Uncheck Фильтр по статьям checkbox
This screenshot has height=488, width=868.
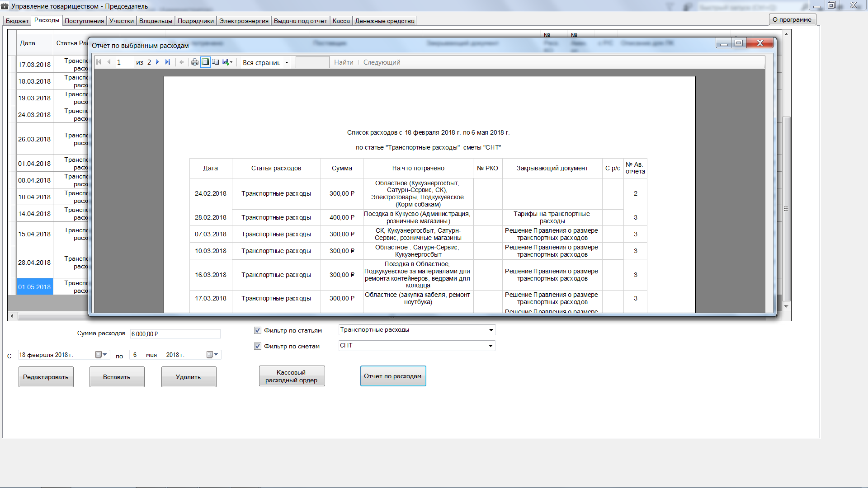pyautogui.click(x=258, y=330)
